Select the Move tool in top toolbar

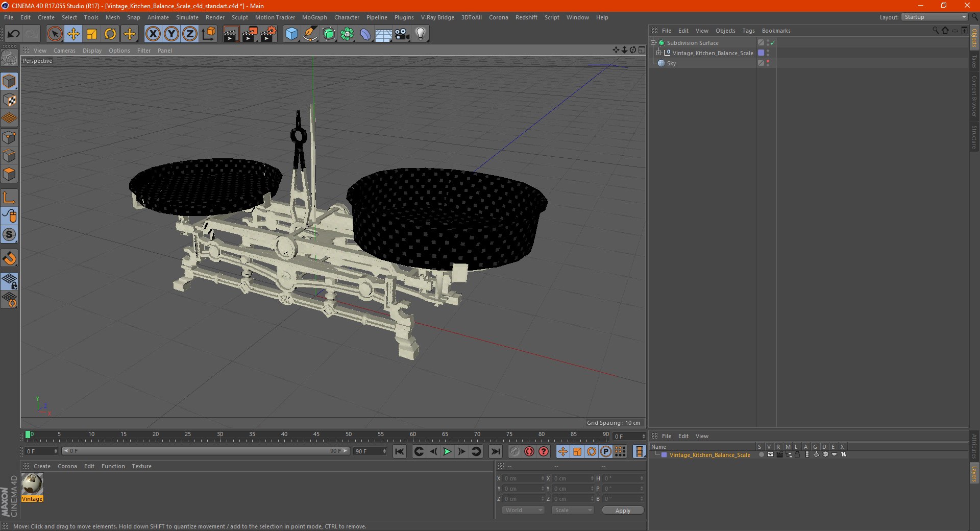point(73,34)
